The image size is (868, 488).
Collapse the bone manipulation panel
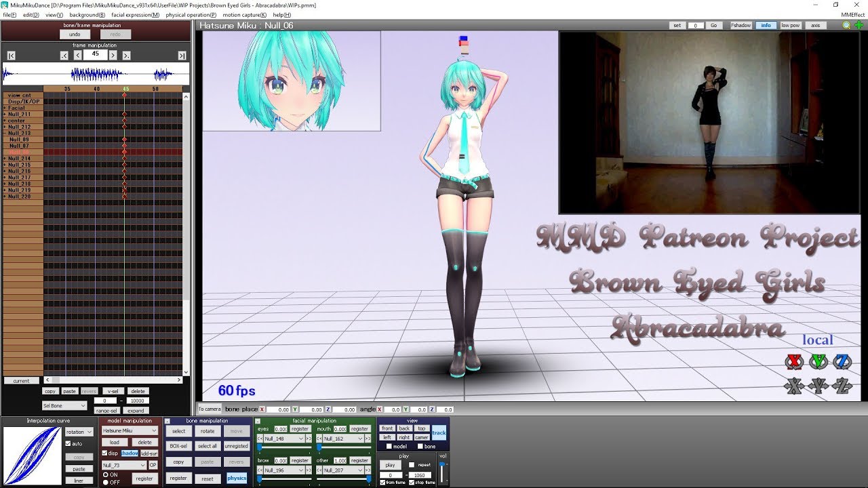point(167,421)
